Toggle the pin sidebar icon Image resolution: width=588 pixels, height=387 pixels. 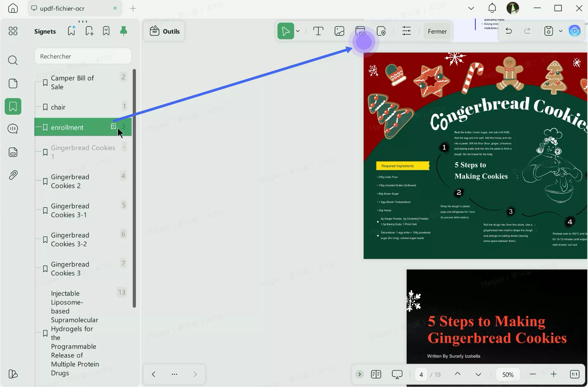pos(124,31)
